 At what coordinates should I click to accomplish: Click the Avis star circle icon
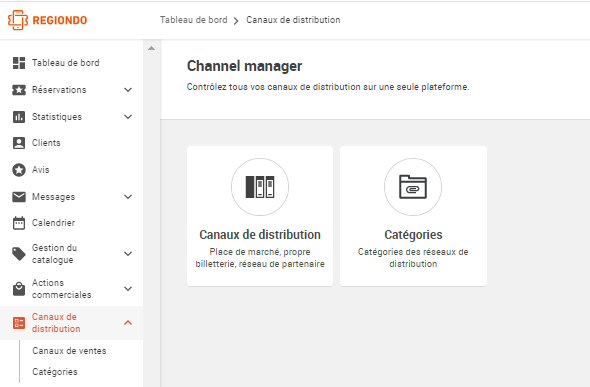coord(19,170)
